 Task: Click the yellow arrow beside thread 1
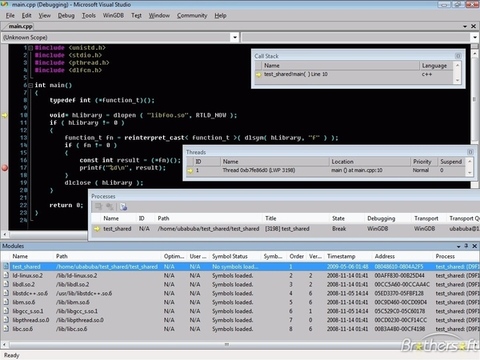[190, 171]
